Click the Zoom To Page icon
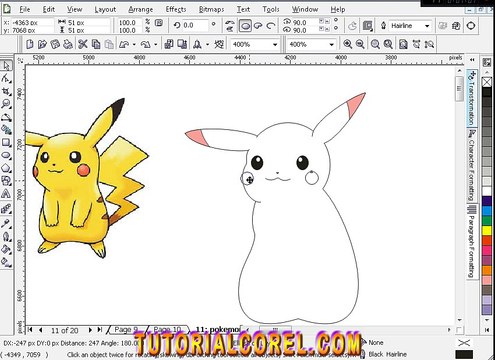Viewport: 495px width, 360px height. click(403, 44)
